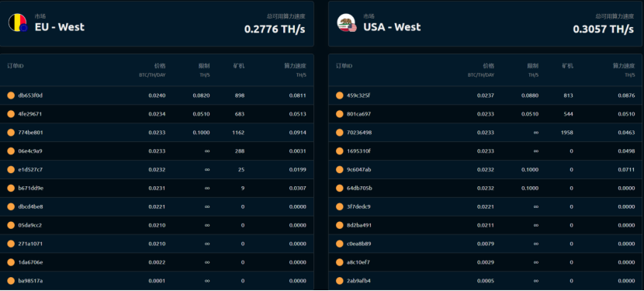Click EU - West 订单ID column header
The image size is (644, 291).
16,66
